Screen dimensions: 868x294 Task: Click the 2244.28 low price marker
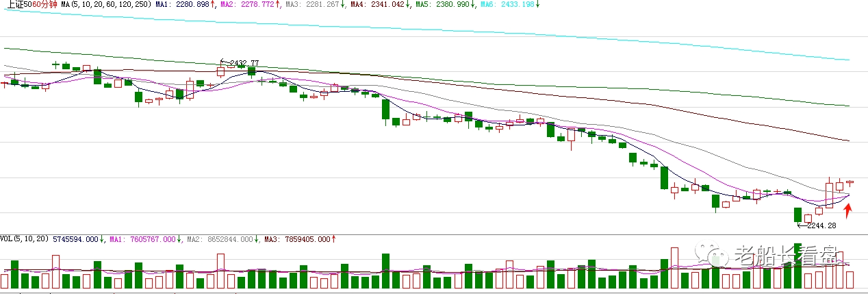[x=821, y=225]
